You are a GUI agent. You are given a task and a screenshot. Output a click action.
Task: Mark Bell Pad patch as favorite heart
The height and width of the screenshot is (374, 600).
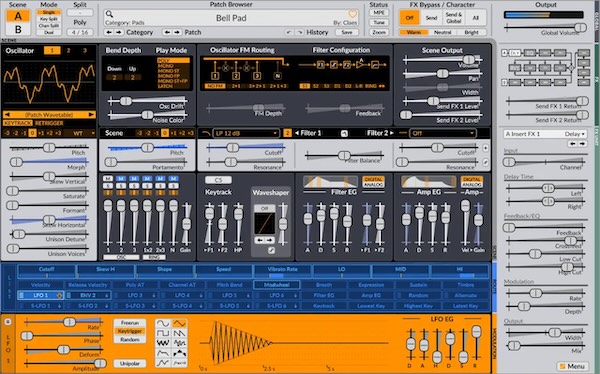coord(352,14)
